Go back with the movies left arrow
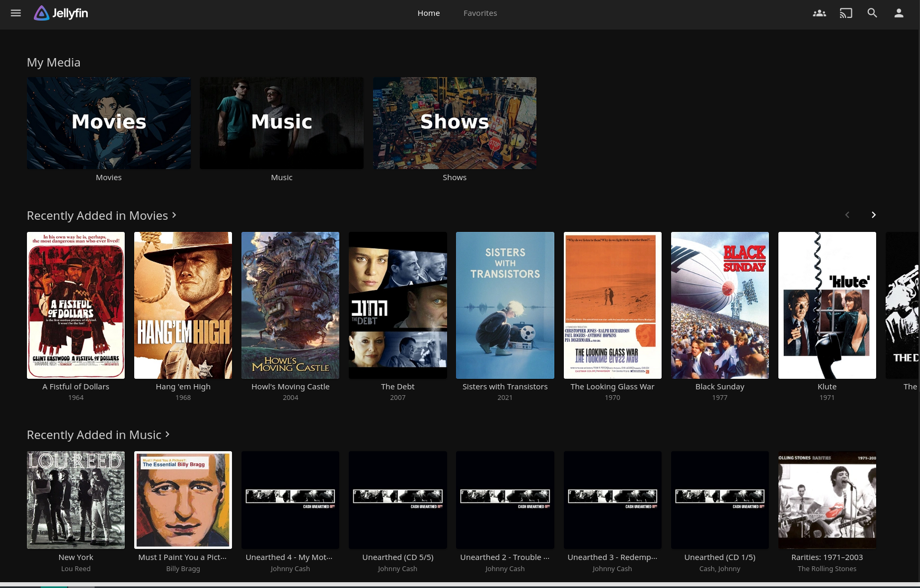 tap(847, 215)
